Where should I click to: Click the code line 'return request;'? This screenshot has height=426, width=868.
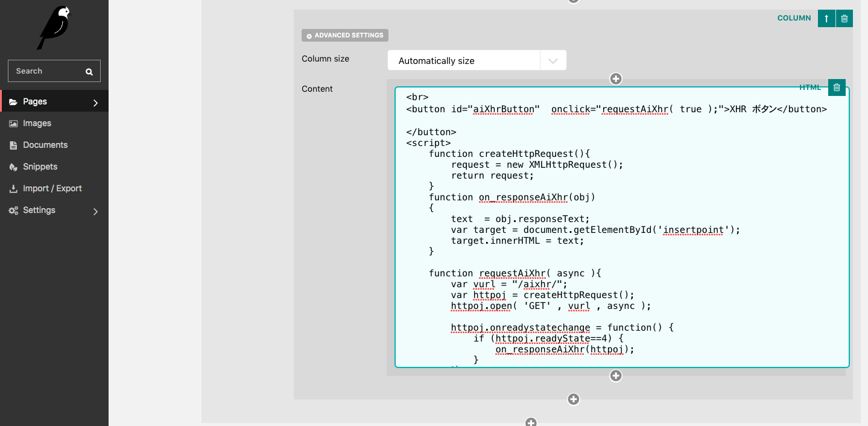pos(493,176)
